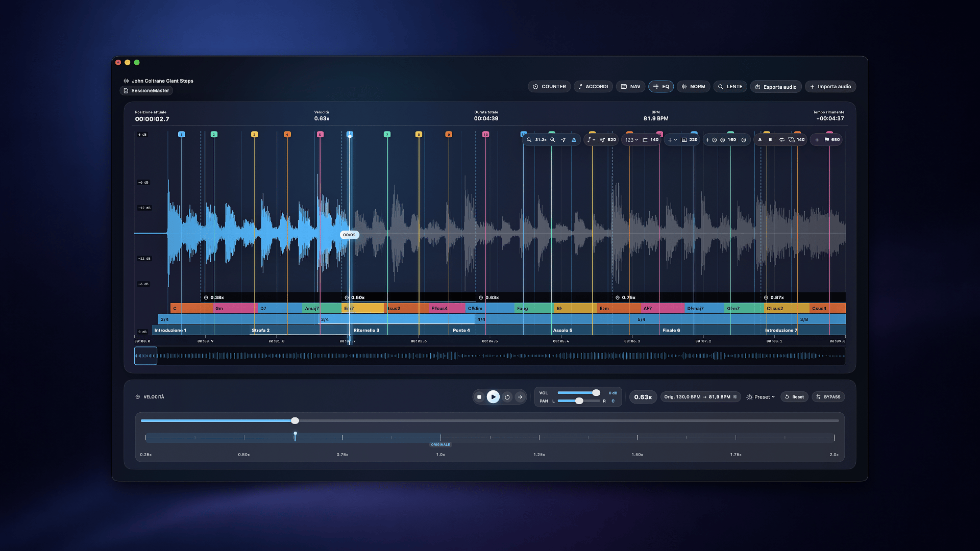
Task: Open the note type dropdown
Action: [591, 140]
